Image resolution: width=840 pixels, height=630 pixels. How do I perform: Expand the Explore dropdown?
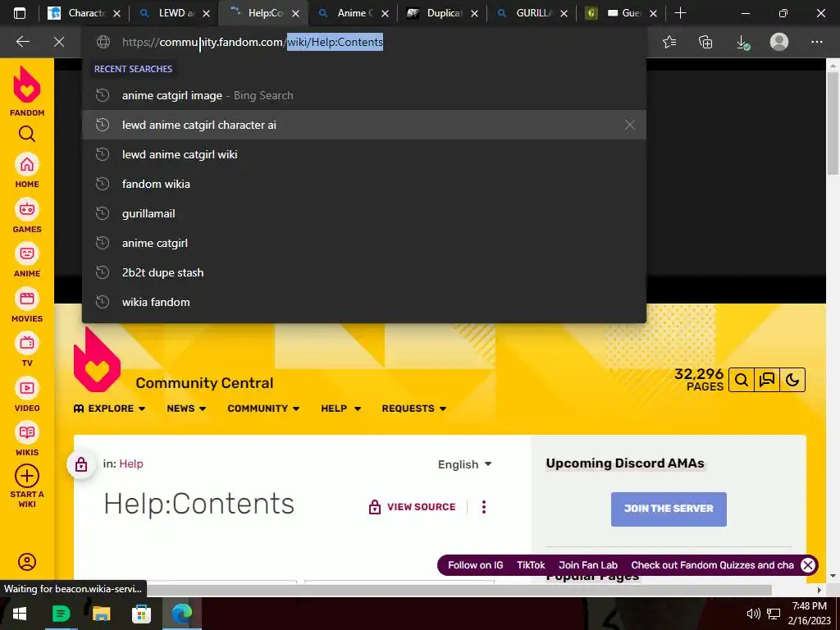pyautogui.click(x=109, y=409)
